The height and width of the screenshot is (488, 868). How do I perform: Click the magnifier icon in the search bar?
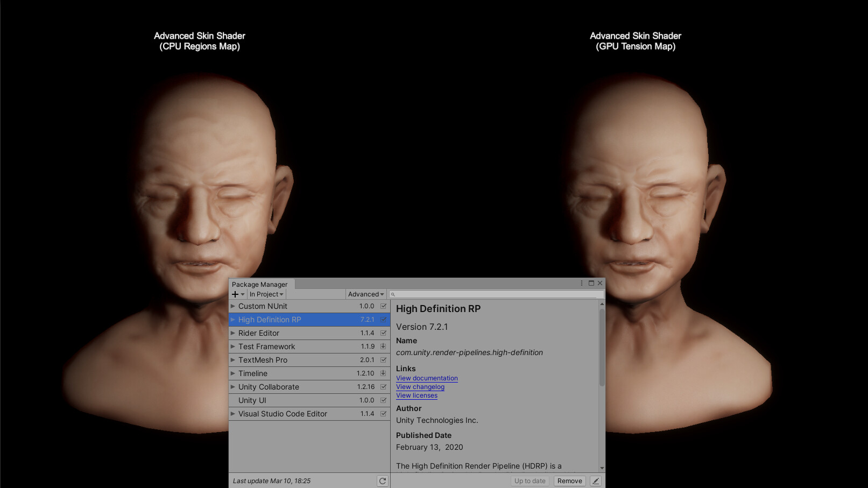[393, 294]
